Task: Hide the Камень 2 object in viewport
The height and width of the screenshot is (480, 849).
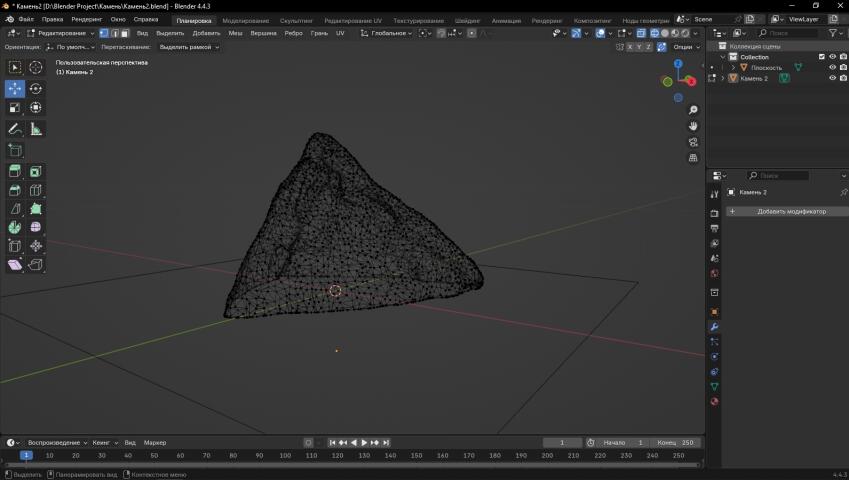Action: pyautogui.click(x=833, y=78)
